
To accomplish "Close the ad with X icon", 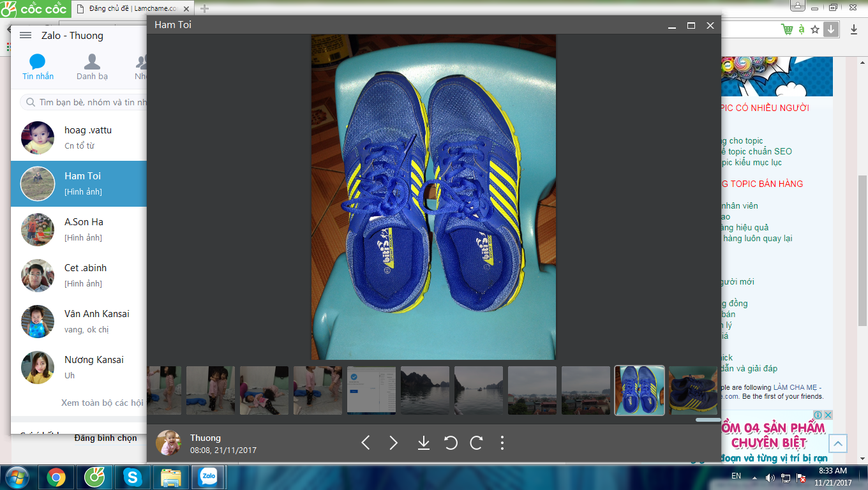I will pos(828,415).
